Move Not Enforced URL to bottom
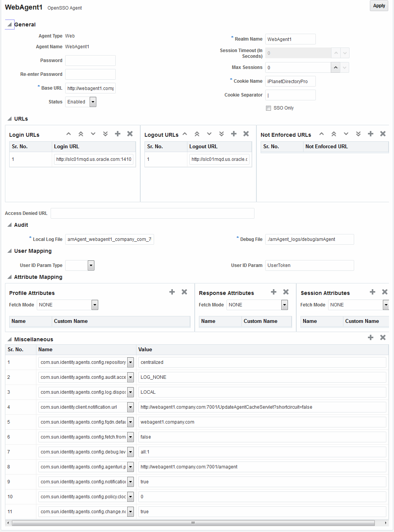Screen dimensions: 394x532 pyautogui.click(x=358, y=134)
